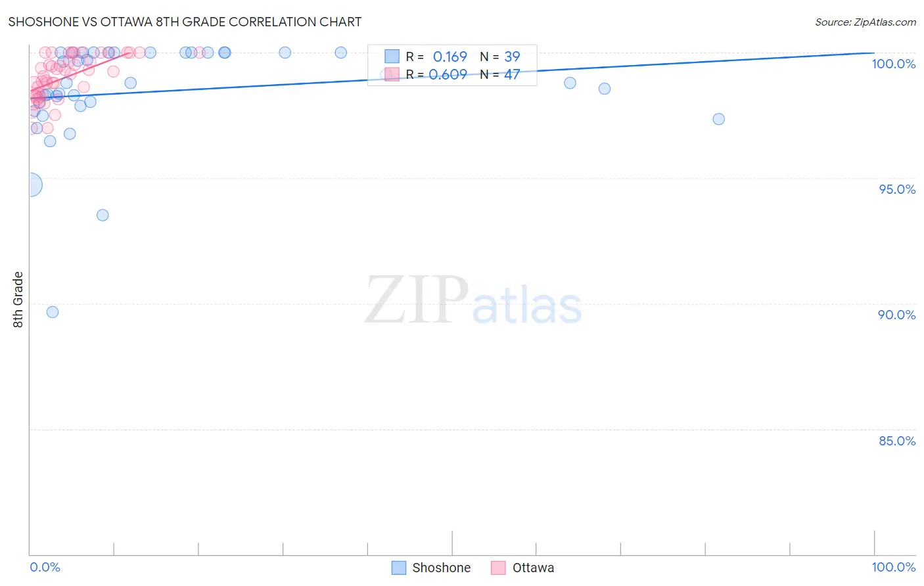The height and width of the screenshot is (586, 924).
Task: Click the 0.0% x-axis label
Action: (45, 567)
